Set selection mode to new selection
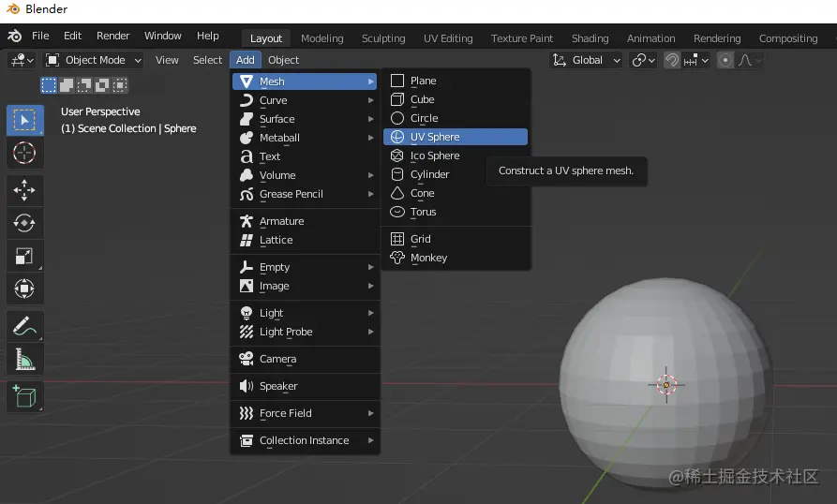The image size is (837, 504). click(x=49, y=85)
